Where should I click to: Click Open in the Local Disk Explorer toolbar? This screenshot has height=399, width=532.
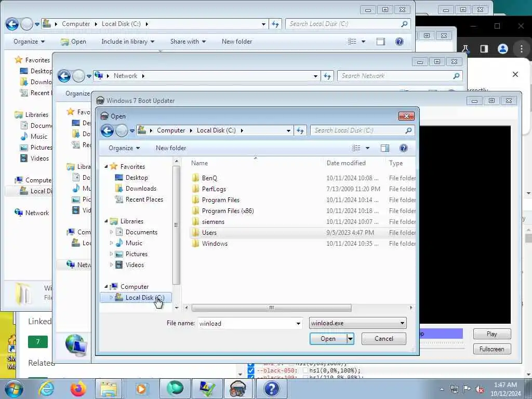tap(73, 42)
